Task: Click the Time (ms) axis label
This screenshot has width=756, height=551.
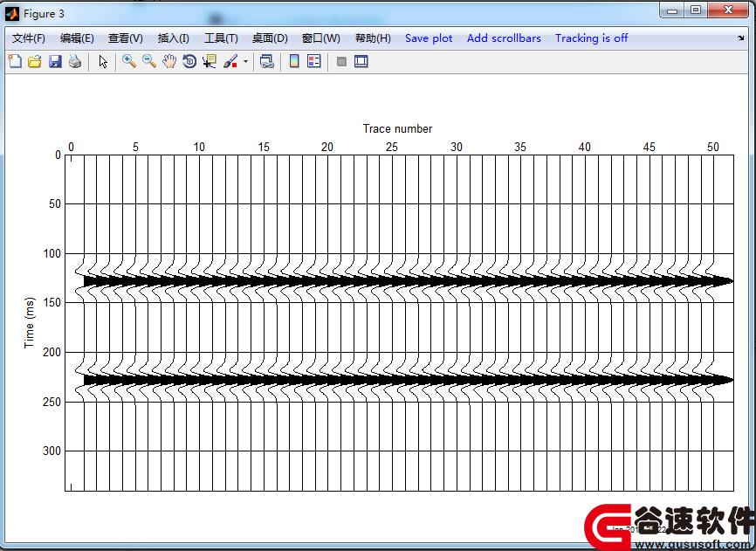Action: tap(30, 322)
